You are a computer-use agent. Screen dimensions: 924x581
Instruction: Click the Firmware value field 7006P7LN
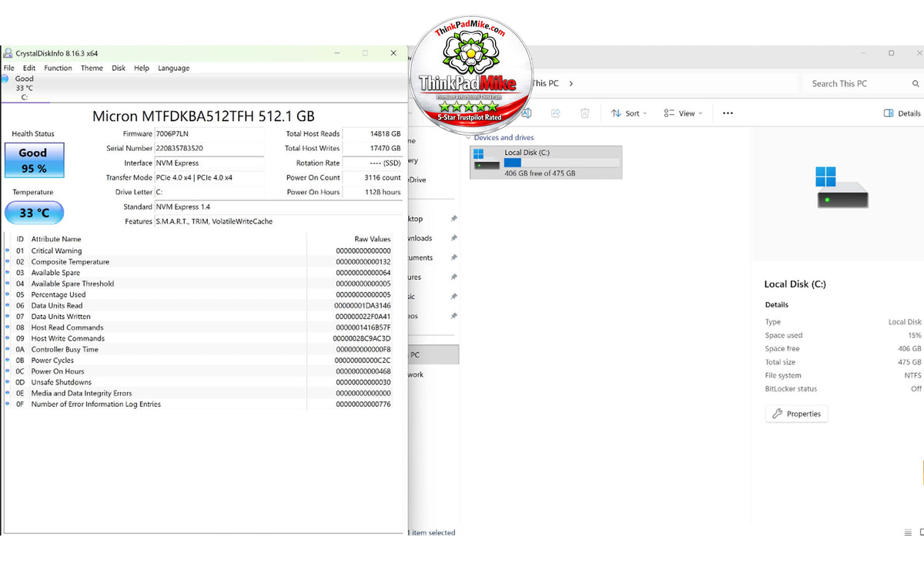[x=209, y=133]
